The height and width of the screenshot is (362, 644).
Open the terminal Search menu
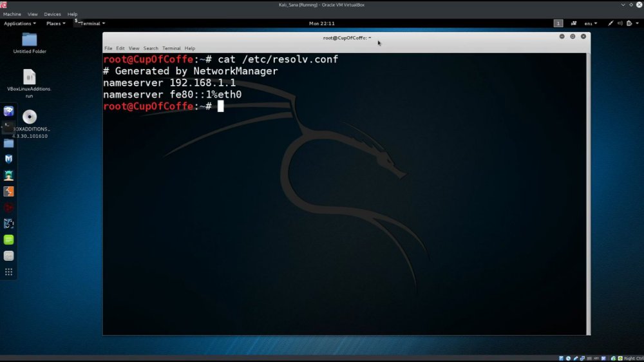click(151, 48)
